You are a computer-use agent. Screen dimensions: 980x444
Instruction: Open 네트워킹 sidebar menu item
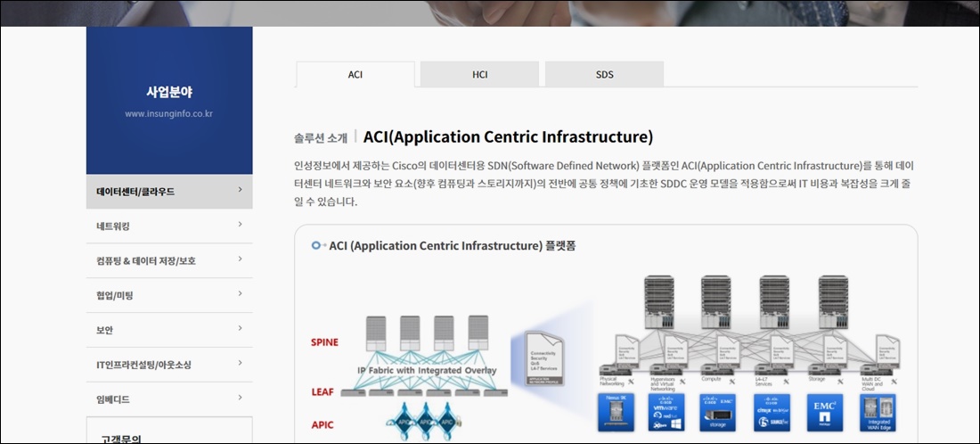169,226
